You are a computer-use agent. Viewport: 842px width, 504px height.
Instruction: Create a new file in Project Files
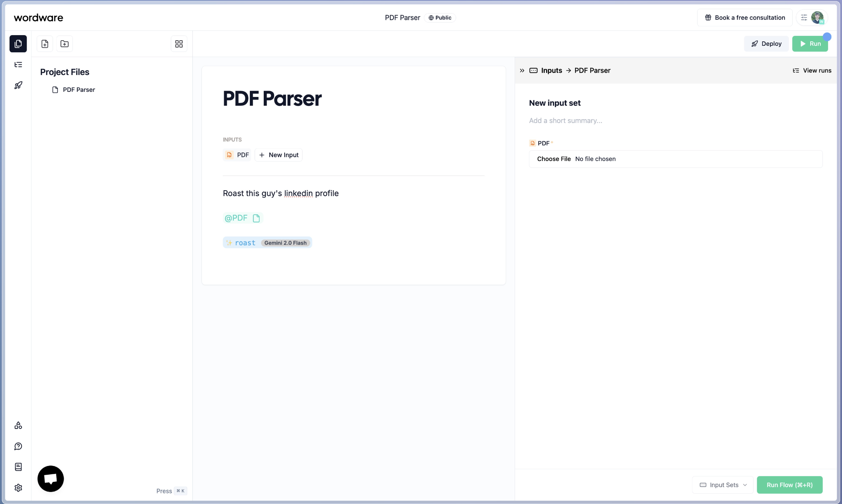tap(45, 44)
